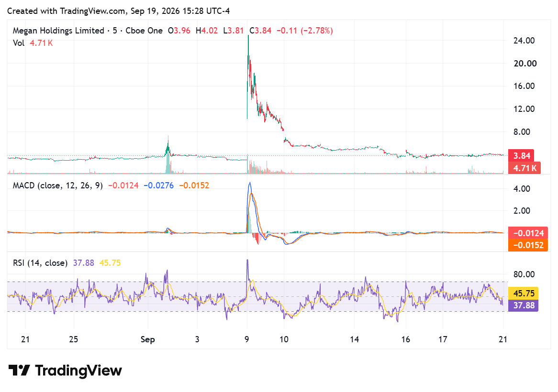This screenshot has width=558, height=392.
Task: Click the Vol indicator legend label
Action: pyautogui.click(x=19, y=43)
